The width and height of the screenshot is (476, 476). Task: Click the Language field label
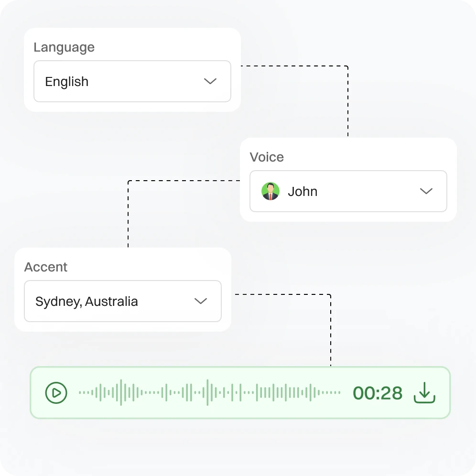click(64, 47)
